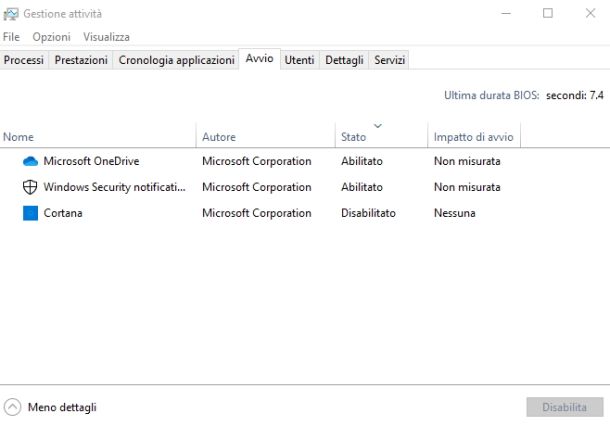Click the Disabilitato status for Cortana
This screenshot has height=439, width=610.
pos(368,213)
